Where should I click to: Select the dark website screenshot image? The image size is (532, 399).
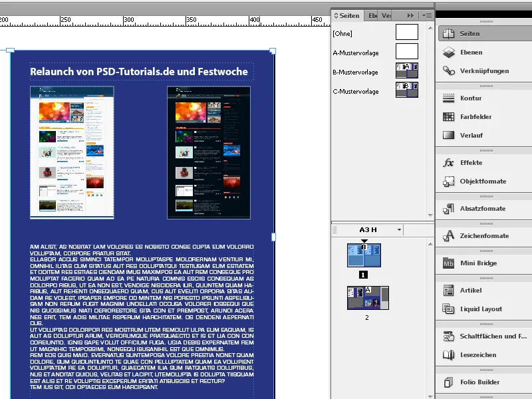coord(209,152)
